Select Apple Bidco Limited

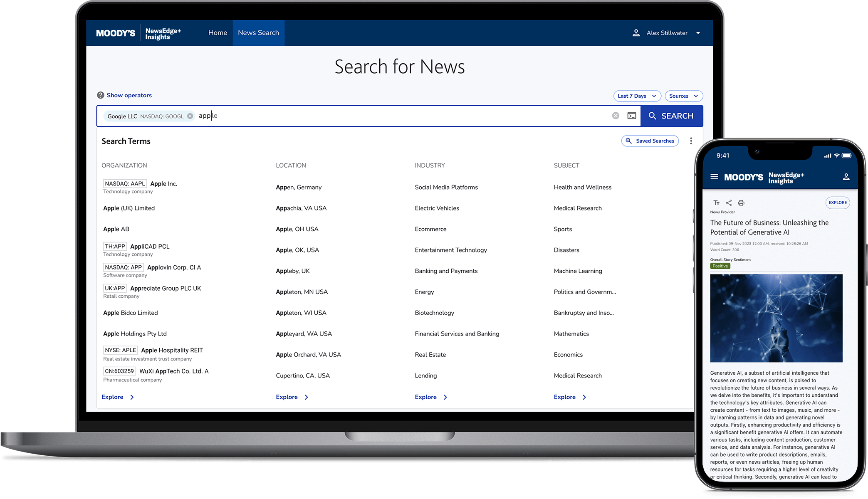[131, 313]
